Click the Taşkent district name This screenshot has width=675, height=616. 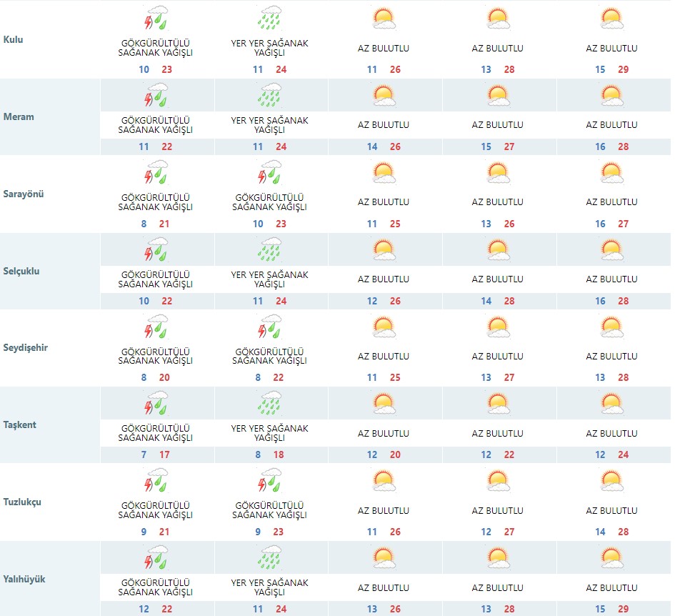20,424
